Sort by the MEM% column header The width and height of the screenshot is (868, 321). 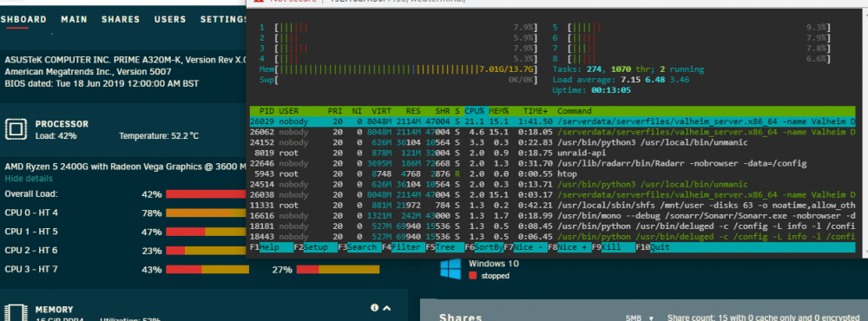click(x=499, y=111)
